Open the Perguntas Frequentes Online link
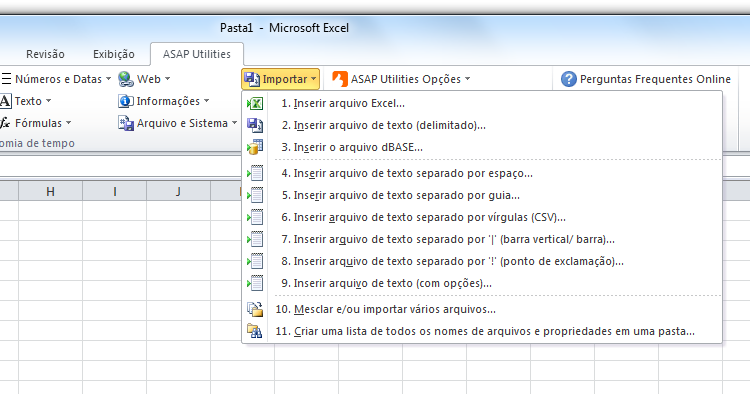The image size is (750, 394). pyautogui.click(x=646, y=79)
